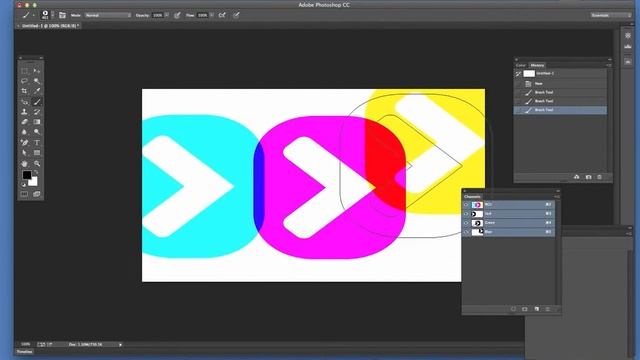Image resolution: width=640 pixels, height=360 pixels.
Task: Select the Hand tool
Action: (24, 164)
